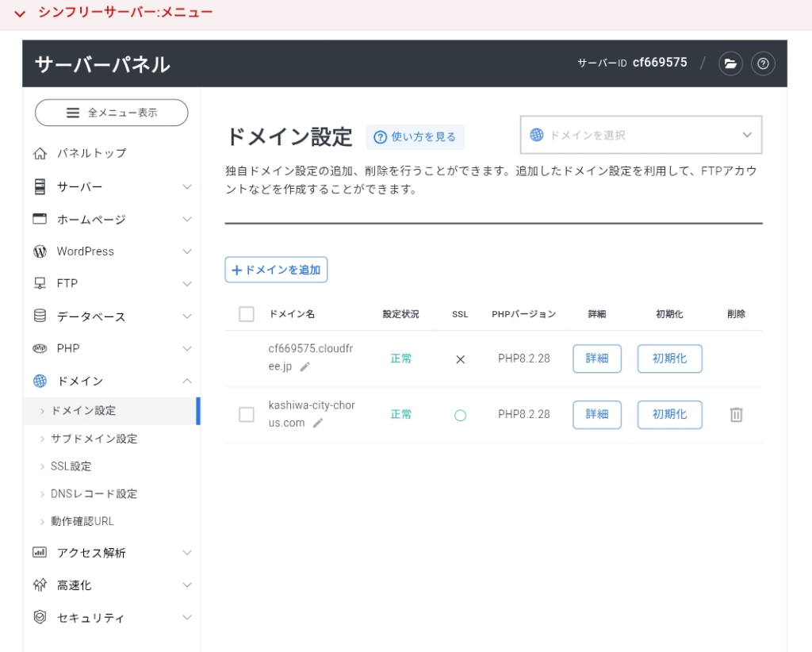This screenshot has width=812, height=652.
Task: Click the 使い方を見る help button
Action: pyautogui.click(x=415, y=136)
